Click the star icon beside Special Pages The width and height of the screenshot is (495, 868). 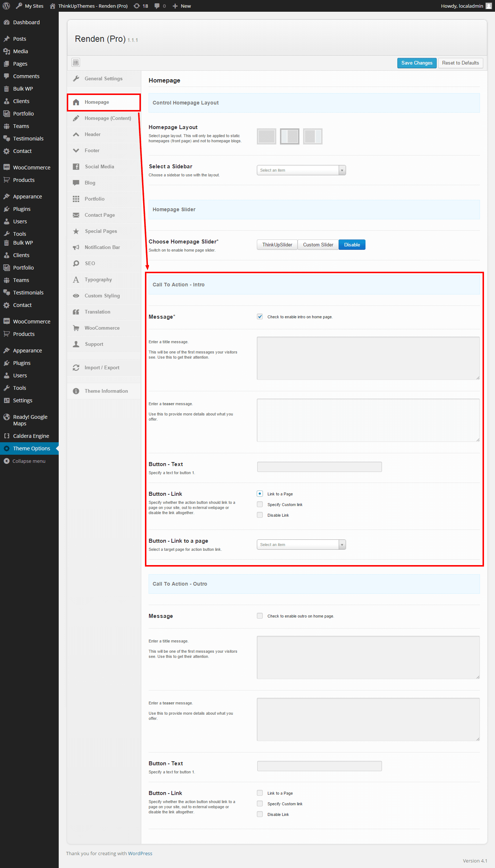pos(76,231)
